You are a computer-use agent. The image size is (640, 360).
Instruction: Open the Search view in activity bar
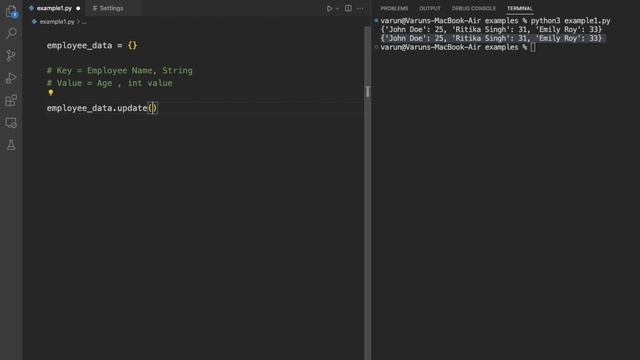[x=11, y=33]
